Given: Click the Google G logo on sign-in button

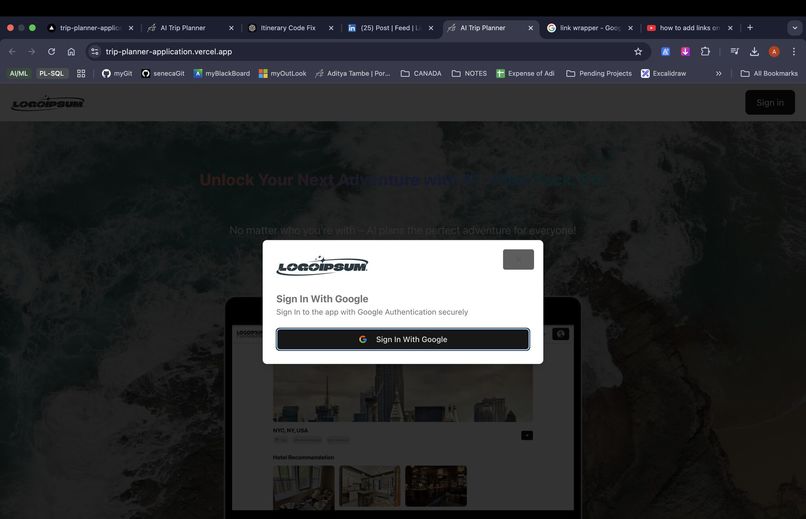Looking at the screenshot, I should 363,340.
